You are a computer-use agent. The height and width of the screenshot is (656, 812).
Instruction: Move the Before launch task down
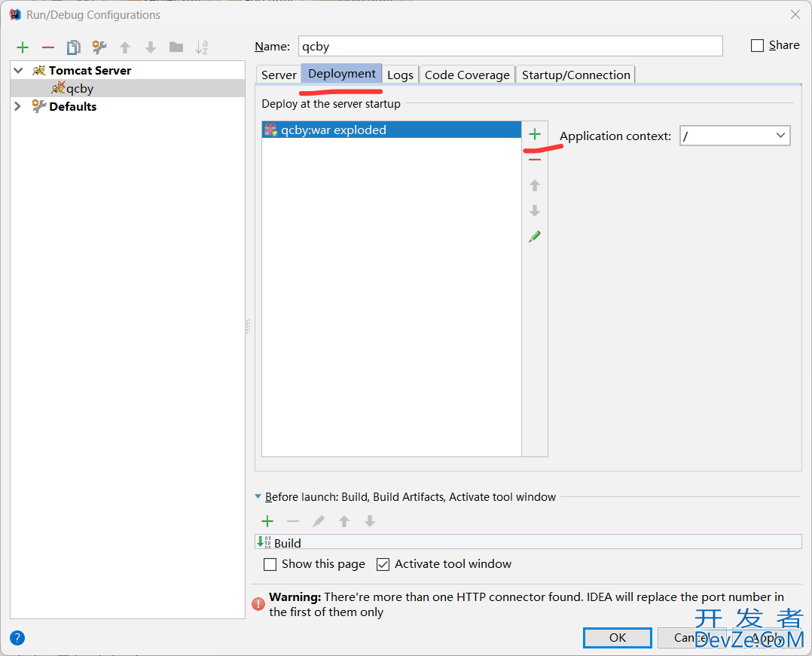point(369,521)
